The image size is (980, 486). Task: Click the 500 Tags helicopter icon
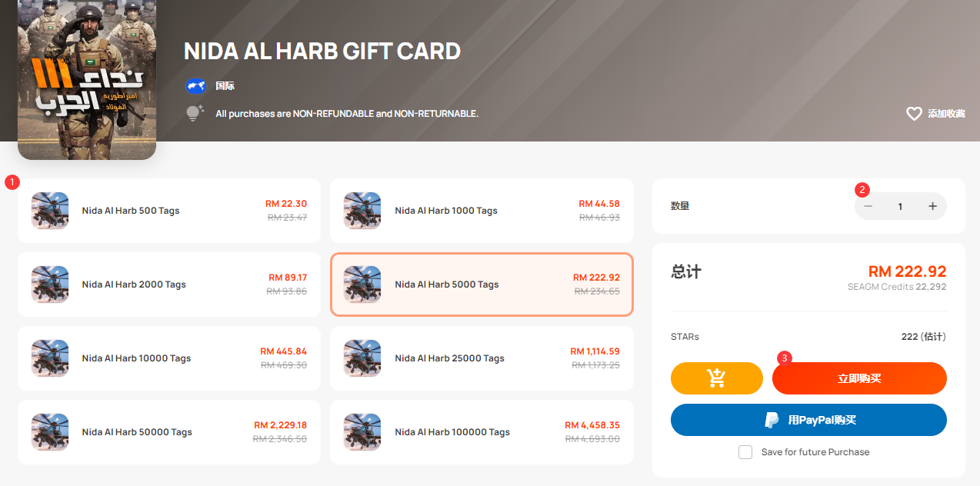(x=50, y=211)
